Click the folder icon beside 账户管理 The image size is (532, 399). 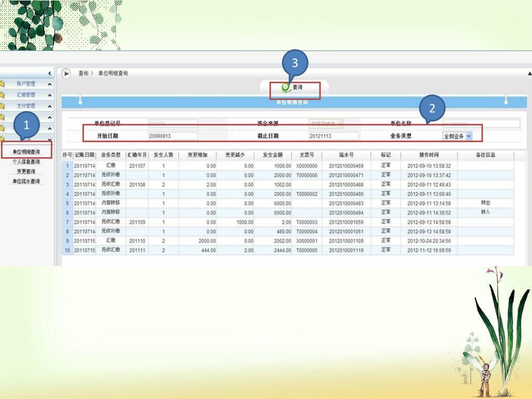click(2, 84)
